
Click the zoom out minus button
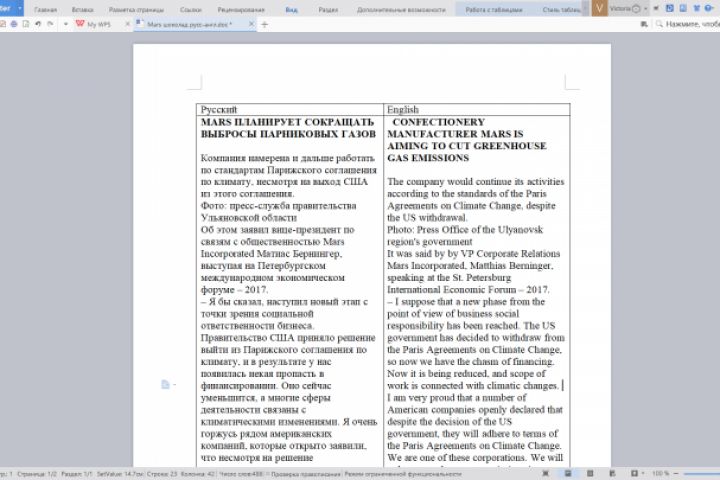[676, 473]
